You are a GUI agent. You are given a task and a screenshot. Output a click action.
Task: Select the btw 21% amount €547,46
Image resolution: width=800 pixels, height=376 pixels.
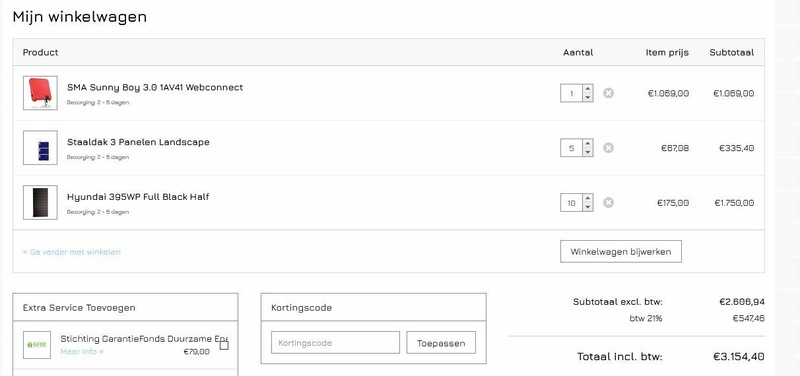[748, 318]
